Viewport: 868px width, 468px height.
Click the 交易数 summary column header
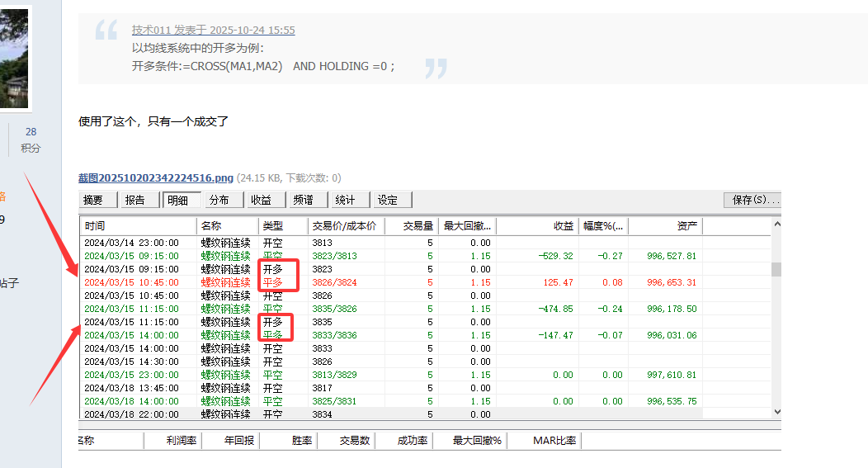pyautogui.click(x=347, y=441)
